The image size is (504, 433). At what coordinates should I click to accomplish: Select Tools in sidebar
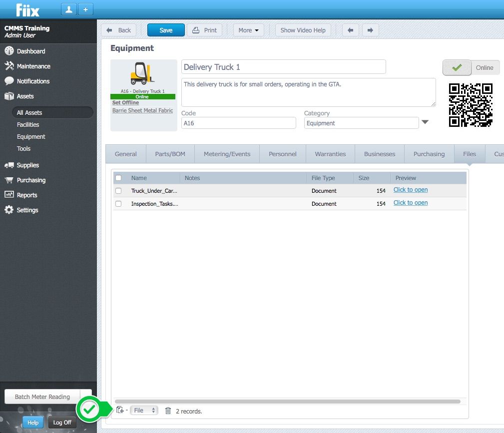(x=24, y=148)
